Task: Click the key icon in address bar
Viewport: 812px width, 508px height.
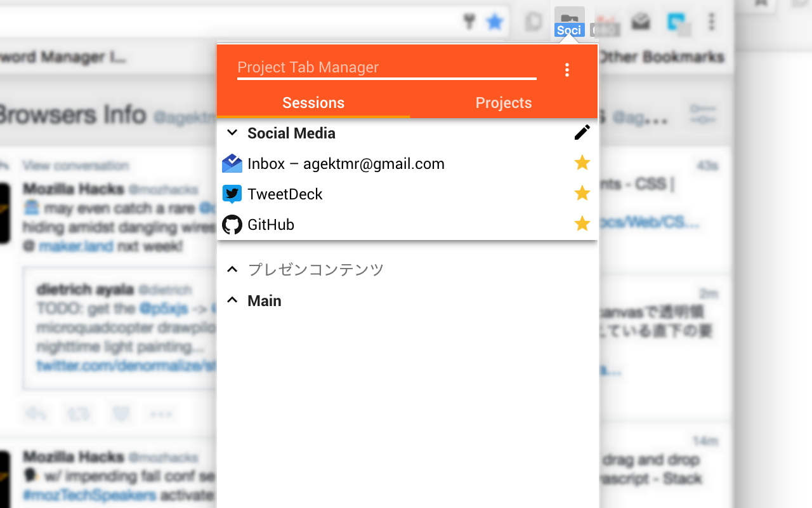Action: [x=469, y=23]
